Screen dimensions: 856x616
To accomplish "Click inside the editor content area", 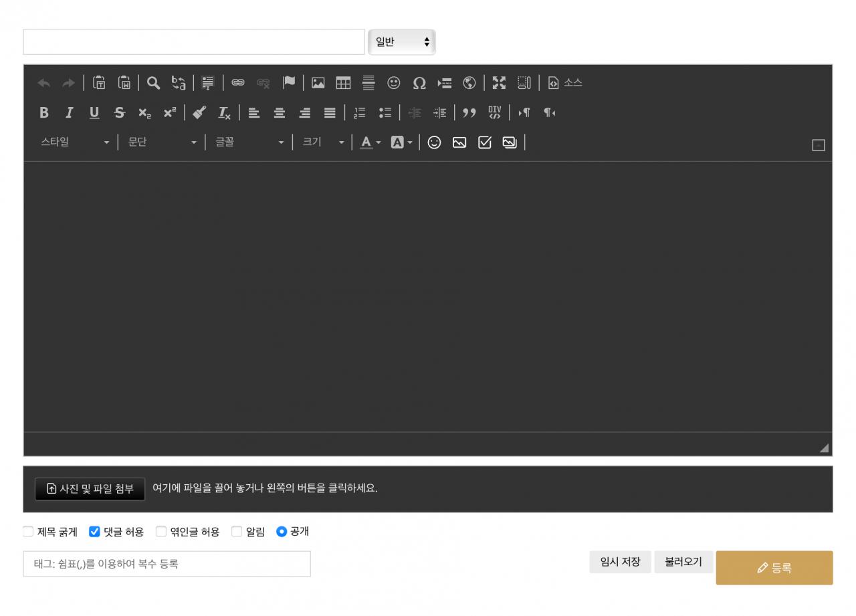I will coord(428,296).
